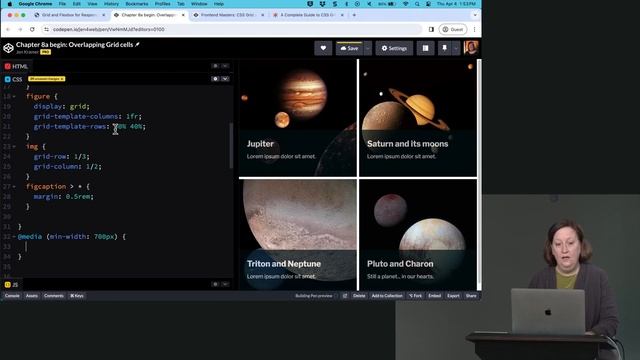Fork this pen
This screenshot has height=360, width=640.
pos(416,296)
